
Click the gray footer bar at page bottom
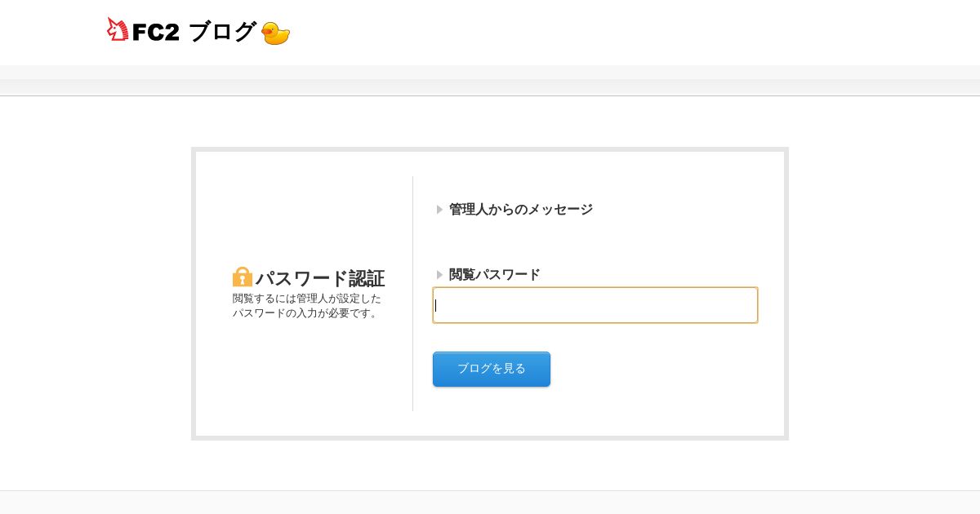point(490,503)
